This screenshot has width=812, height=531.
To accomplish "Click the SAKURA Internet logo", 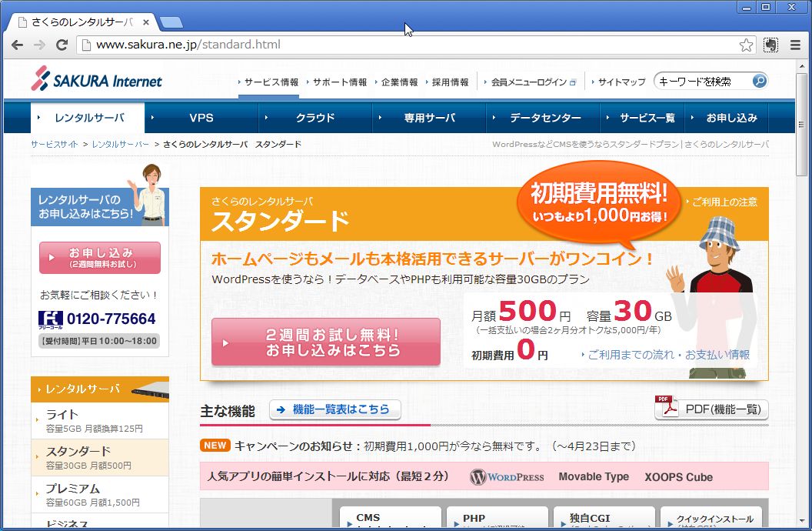I will 96,78.
